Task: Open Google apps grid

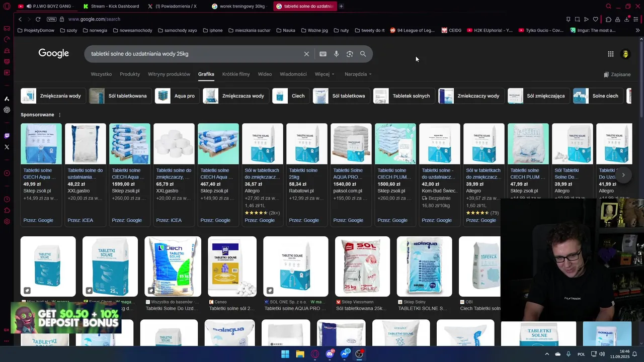Action: click(610, 54)
